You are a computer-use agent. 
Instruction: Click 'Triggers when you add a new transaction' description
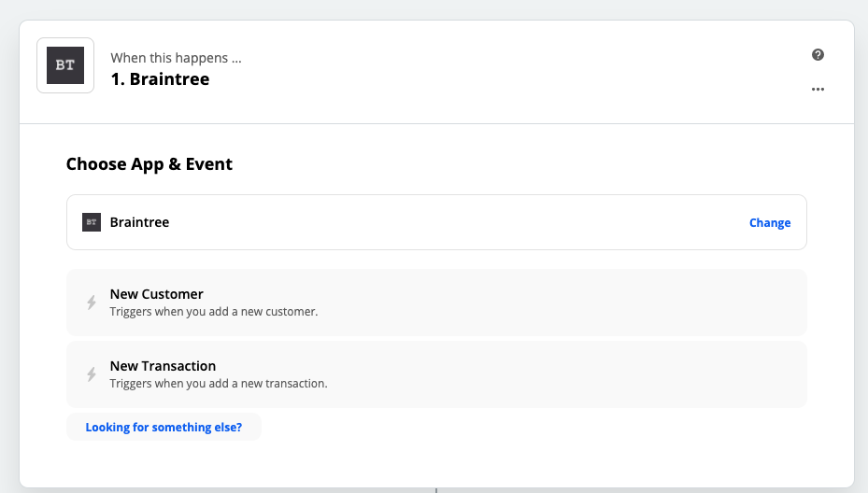(219, 384)
